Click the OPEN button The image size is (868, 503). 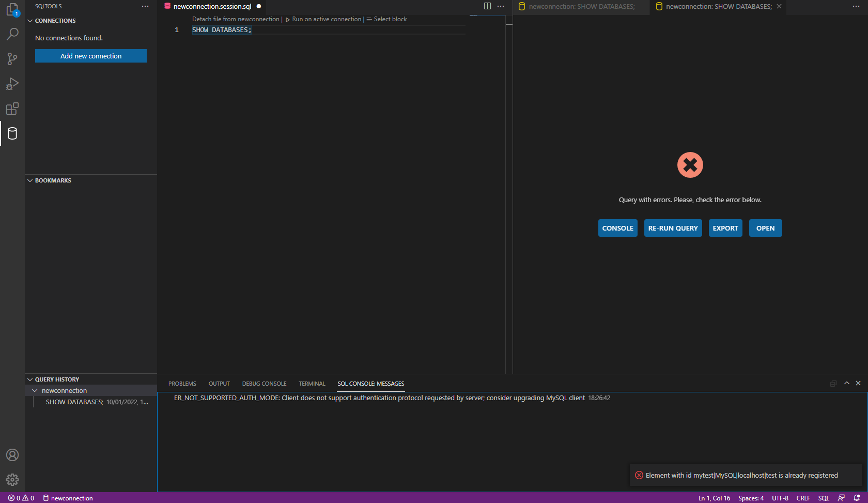tap(766, 228)
